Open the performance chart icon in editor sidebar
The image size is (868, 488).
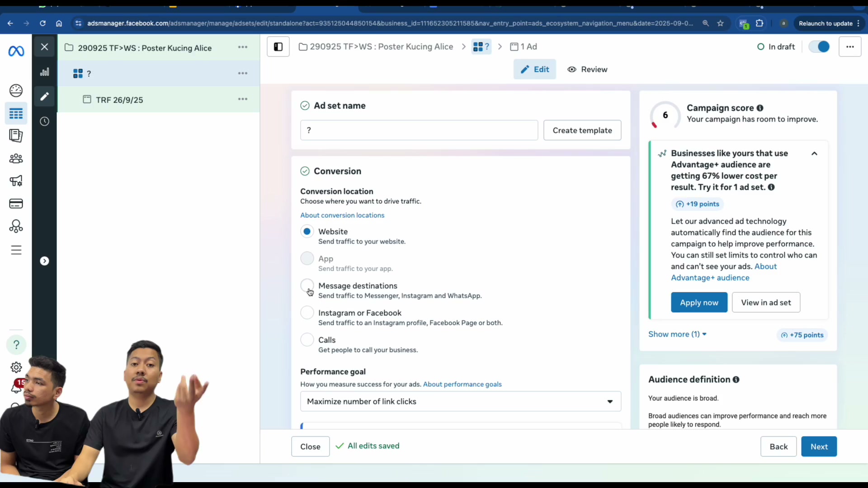[44, 72]
